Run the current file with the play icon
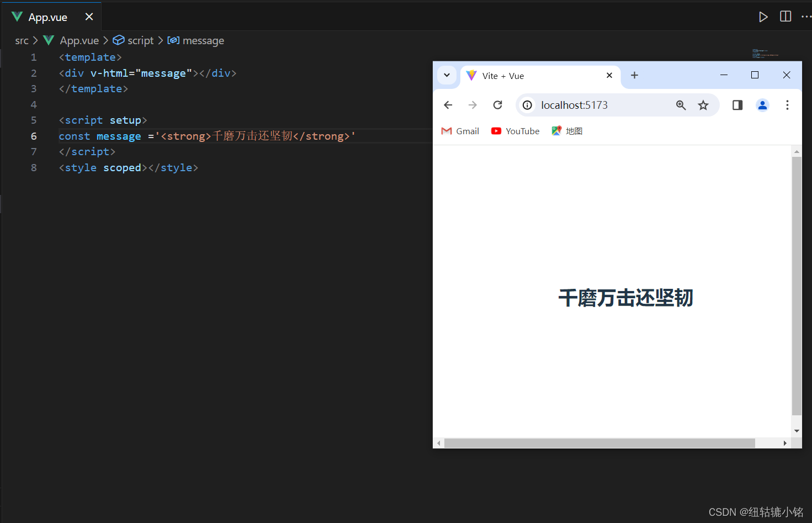 coord(763,17)
